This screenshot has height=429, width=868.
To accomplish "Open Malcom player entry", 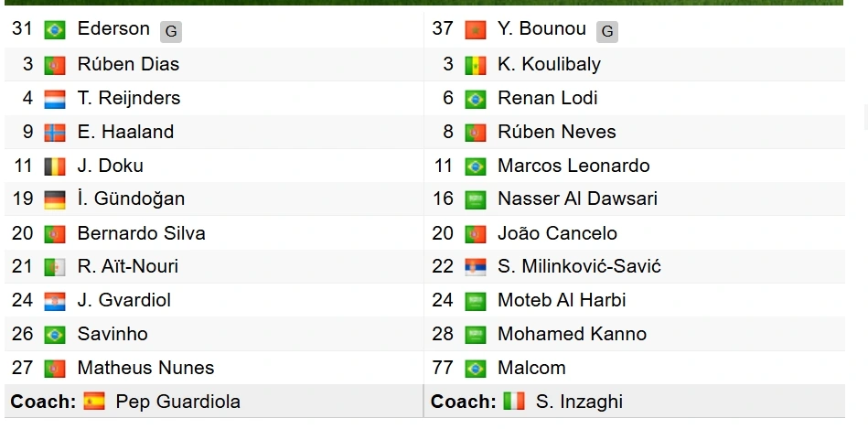I will (531, 368).
